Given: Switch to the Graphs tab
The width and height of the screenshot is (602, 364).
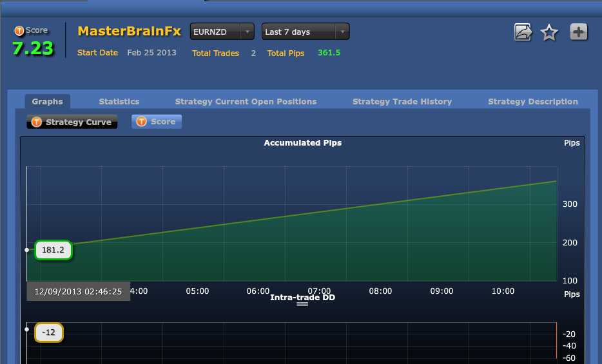Looking at the screenshot, I should click(x=47, y=102).
